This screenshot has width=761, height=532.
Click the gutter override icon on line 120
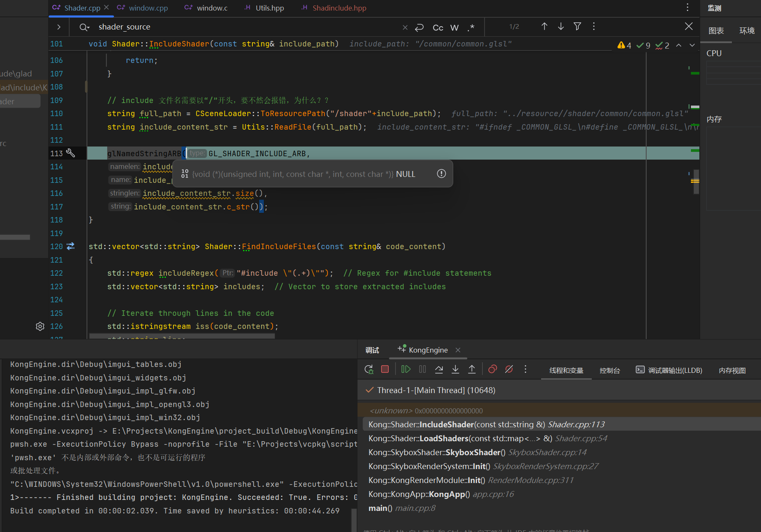pos(70,246)
